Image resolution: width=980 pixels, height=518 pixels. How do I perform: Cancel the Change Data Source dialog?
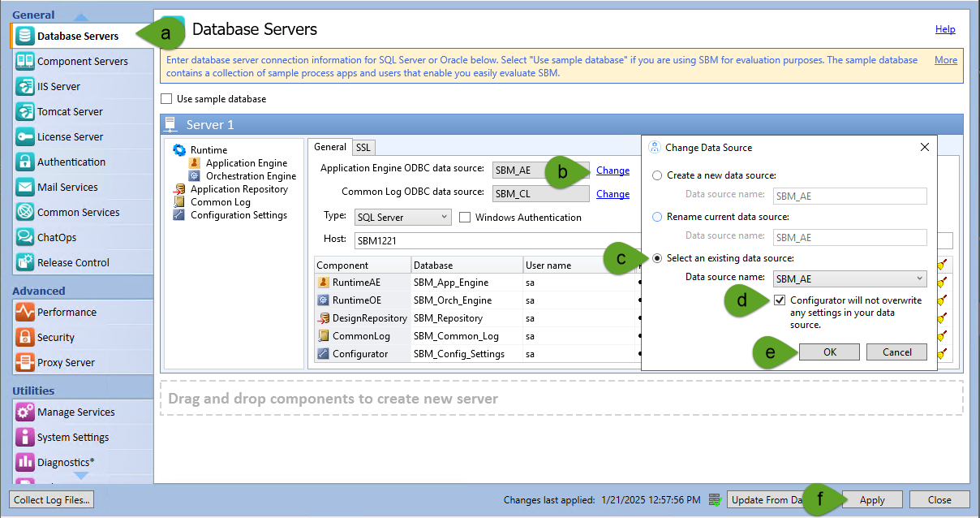pyautogui.click(x=896, y=352)
